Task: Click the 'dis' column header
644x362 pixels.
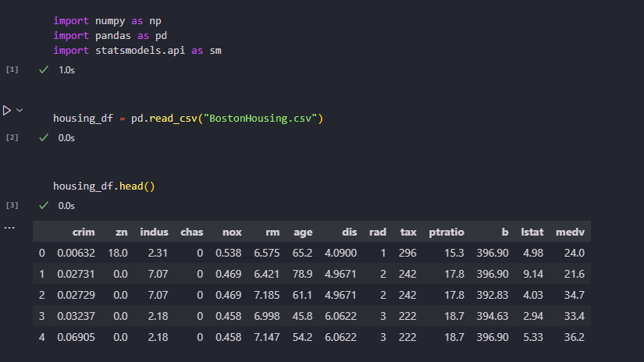Action: (x=349, y=232)
